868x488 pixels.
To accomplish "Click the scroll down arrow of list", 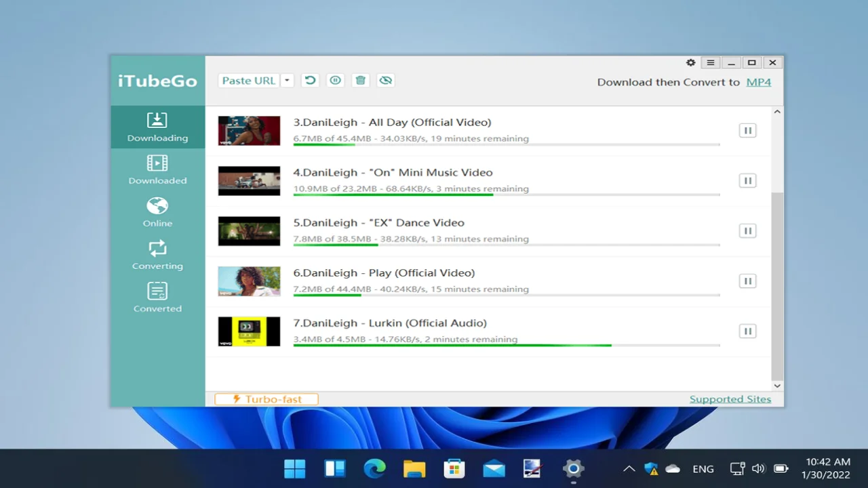I will coord(777,386).
